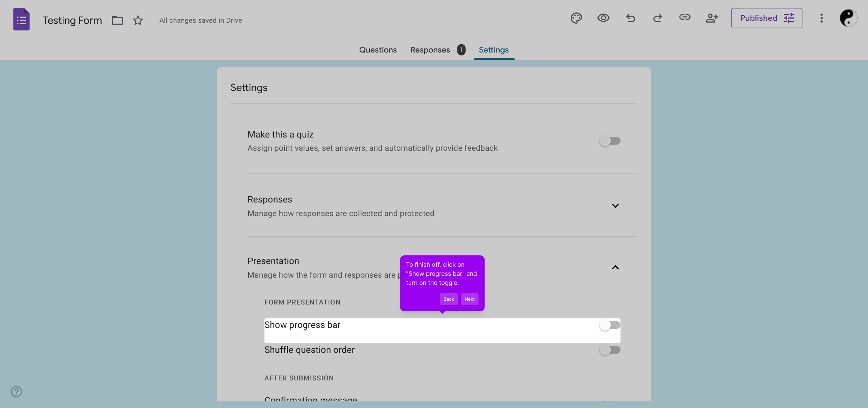Click the add collaborators icon

(712, 18)
